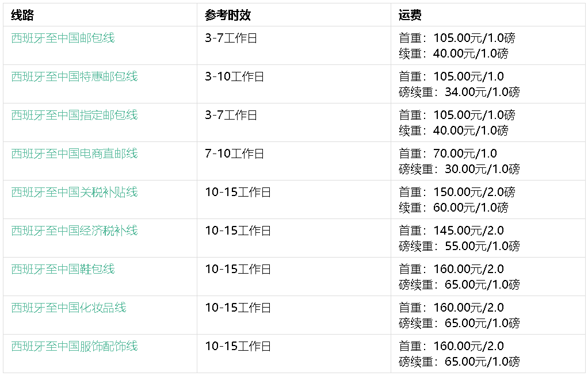The width and height of the screenshot is (588, 376).
Task: Click the 首重 150.00元 fee text
Action: coord(457,192)
